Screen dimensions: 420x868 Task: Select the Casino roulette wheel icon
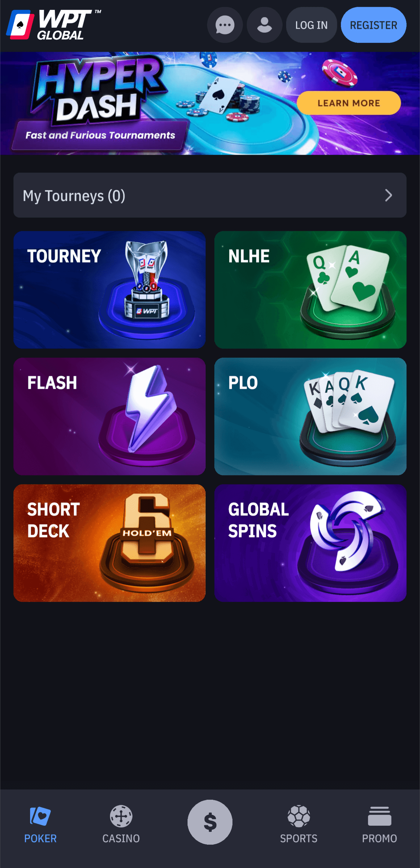[x=121, y=816]
